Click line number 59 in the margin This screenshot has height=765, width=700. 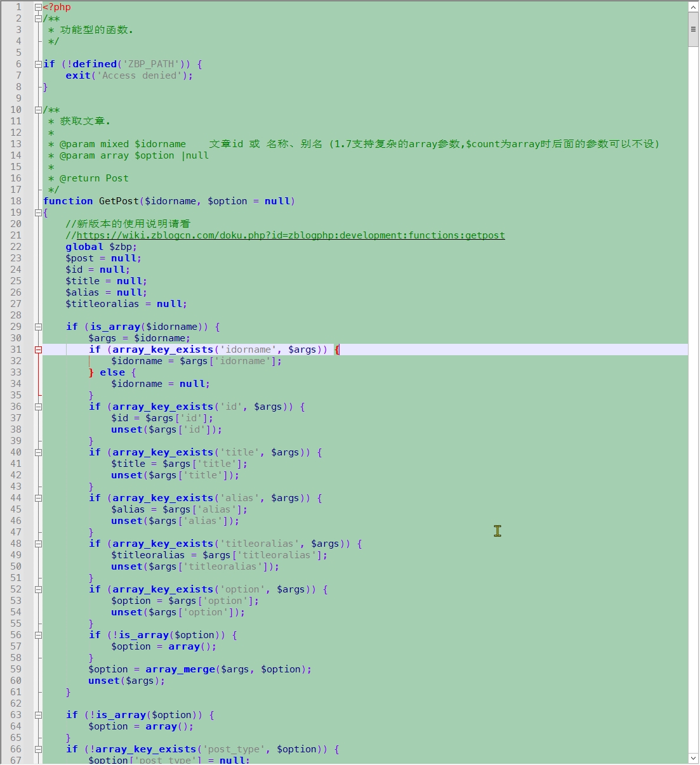pos(16,669)
